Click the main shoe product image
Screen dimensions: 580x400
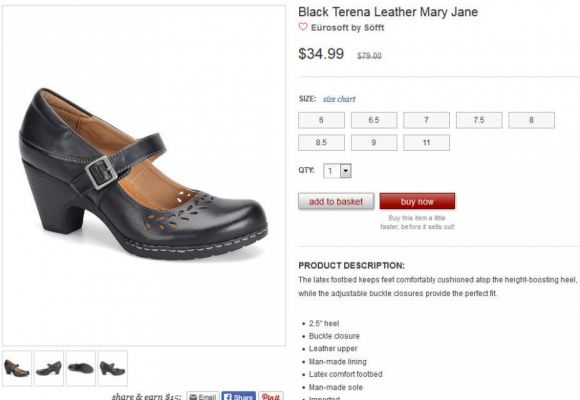(x=144, y=175)
